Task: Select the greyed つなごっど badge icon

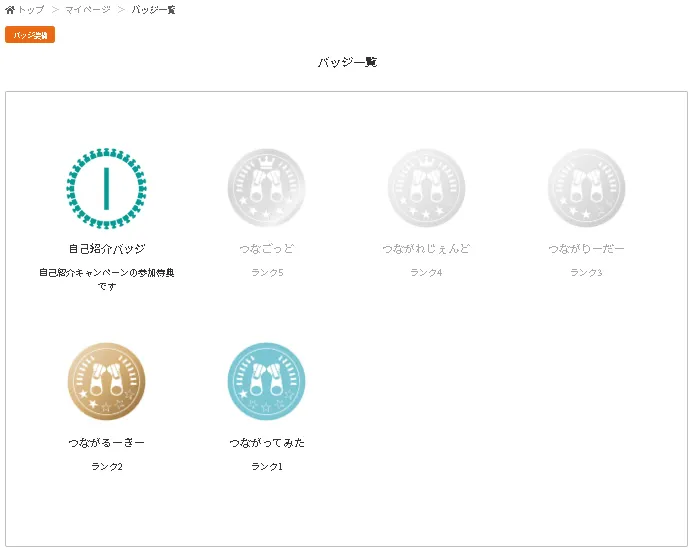Action: pos(266,188)
